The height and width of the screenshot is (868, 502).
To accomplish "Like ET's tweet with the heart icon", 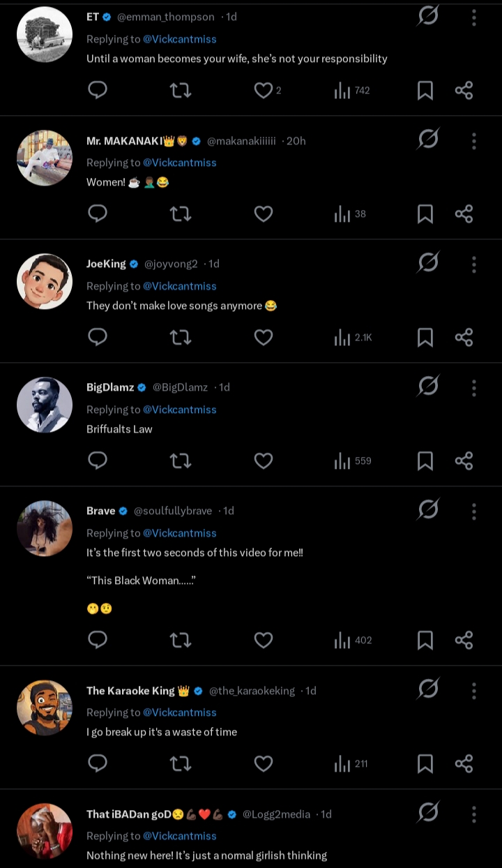I will [x=263, y=90].
